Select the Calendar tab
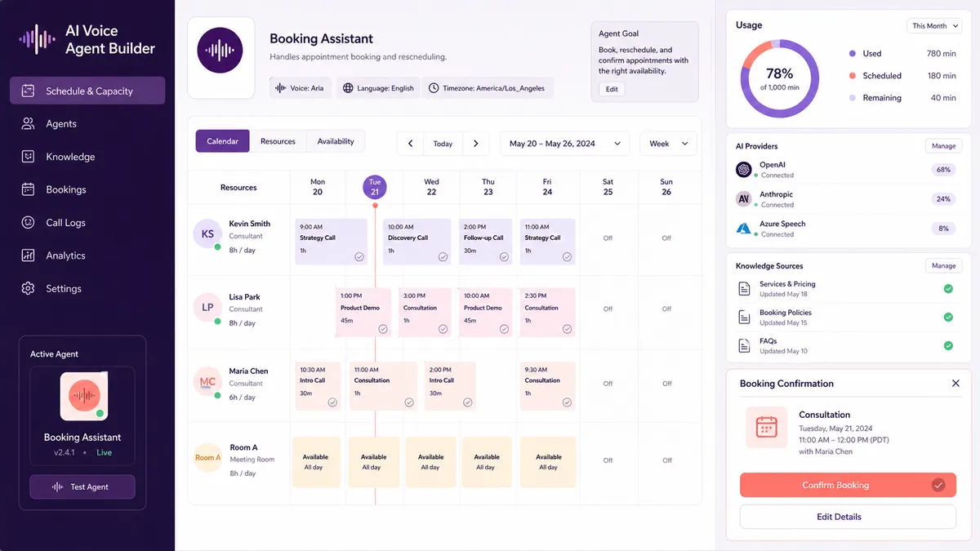 (222, 141)
